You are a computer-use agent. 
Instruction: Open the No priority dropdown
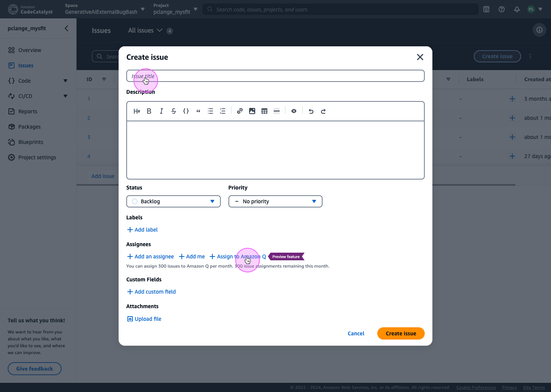tap(275, 201)
